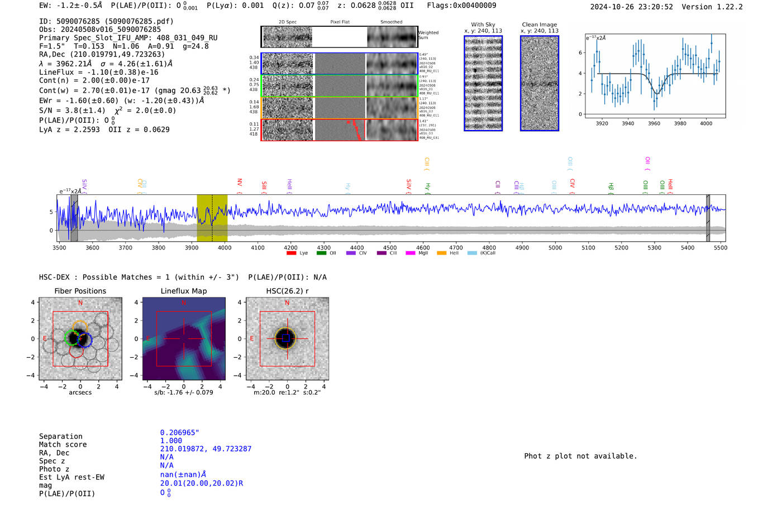Click the light blue (K)CaII legend swatch
Screen dimensions: 782x532
[x=472, y=253]
